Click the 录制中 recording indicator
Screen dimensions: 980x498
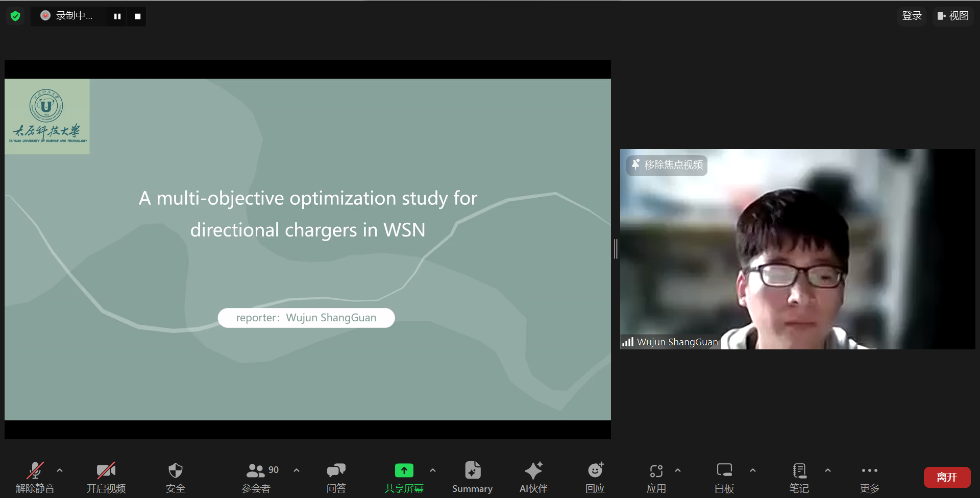point(67,16)
